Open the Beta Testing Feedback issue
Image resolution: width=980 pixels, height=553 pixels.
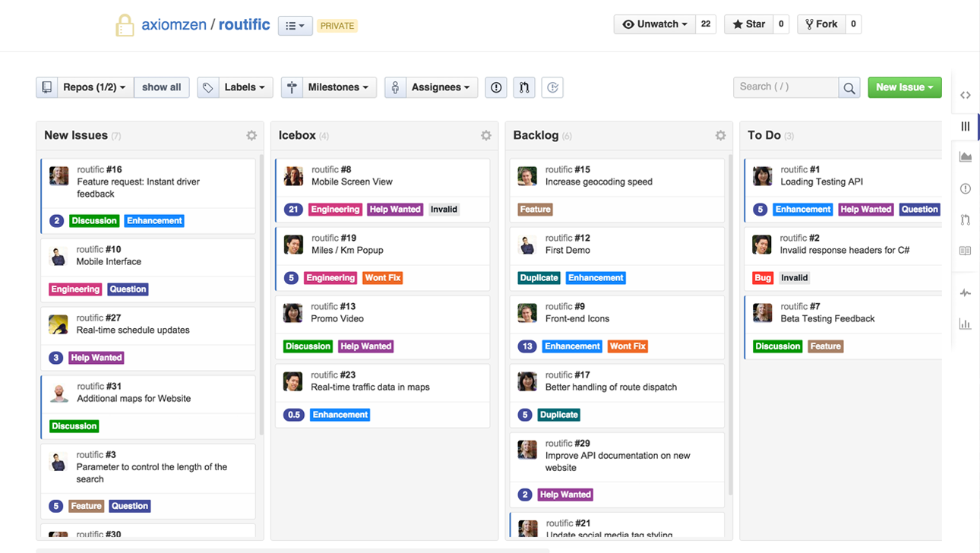(827, 318)
